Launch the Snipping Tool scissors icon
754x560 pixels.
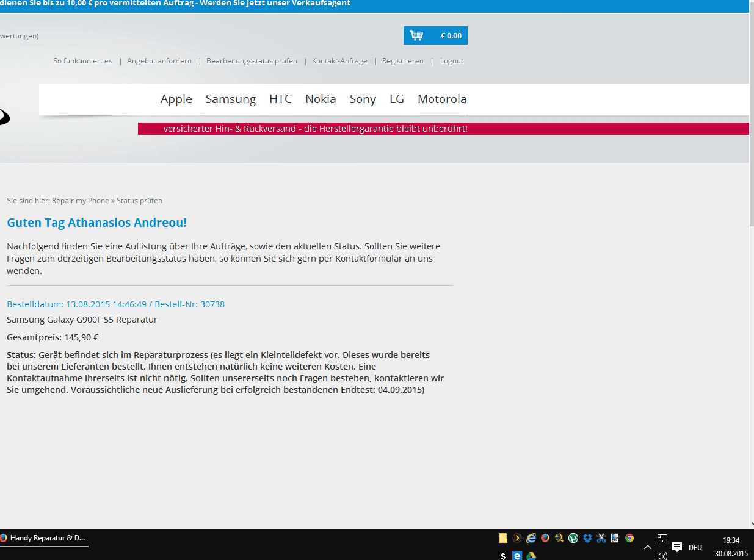pyautogui.click(x=601, y=538)
